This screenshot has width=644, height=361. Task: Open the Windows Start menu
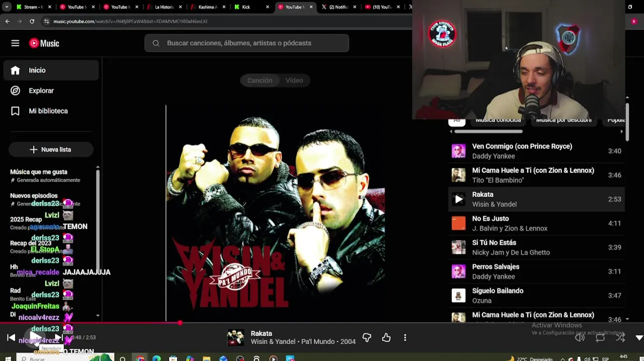tap(8, 358)
